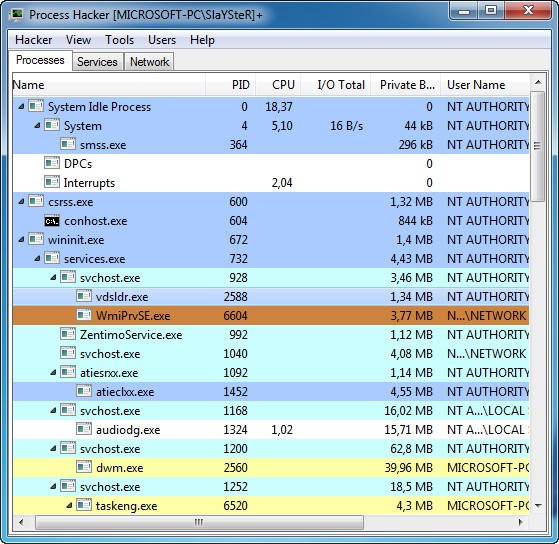Click the smss.exe process icon
This screenshot has height=544, width=559.
click(68, 145)
